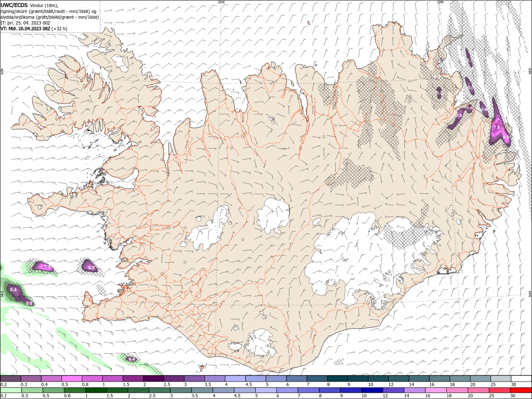Pick the teal snow-scale swatch between 12 and 14
The width and height of the screenshot is (532, 399).
[x=398, y=379]
